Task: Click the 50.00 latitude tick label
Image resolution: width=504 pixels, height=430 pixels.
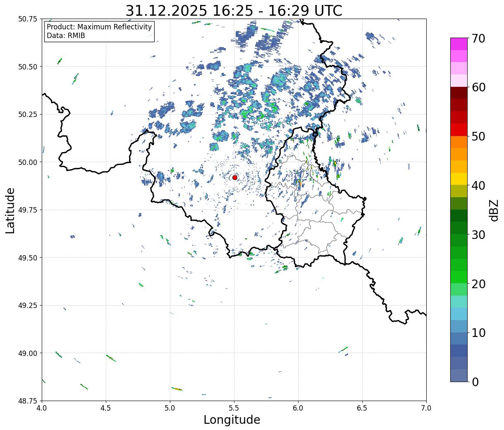Action: pyautogui.click(x=28, y=162)
